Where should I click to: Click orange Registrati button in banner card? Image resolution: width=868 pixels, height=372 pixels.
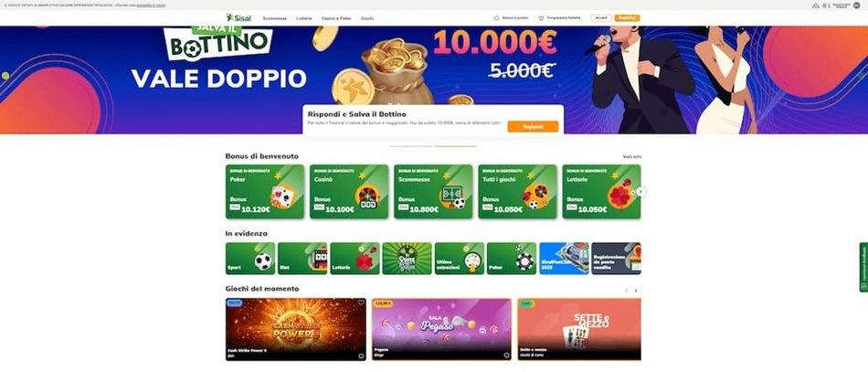(533, 127)
